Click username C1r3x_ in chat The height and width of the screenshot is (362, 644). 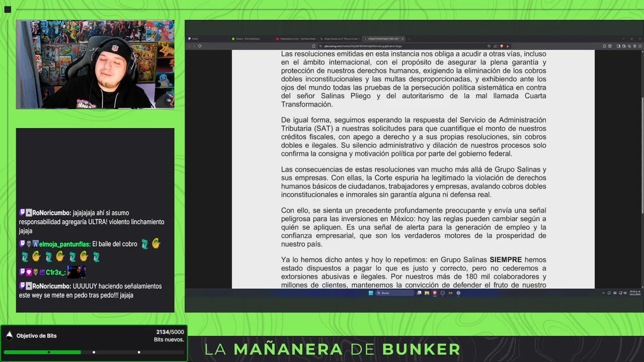55,273
